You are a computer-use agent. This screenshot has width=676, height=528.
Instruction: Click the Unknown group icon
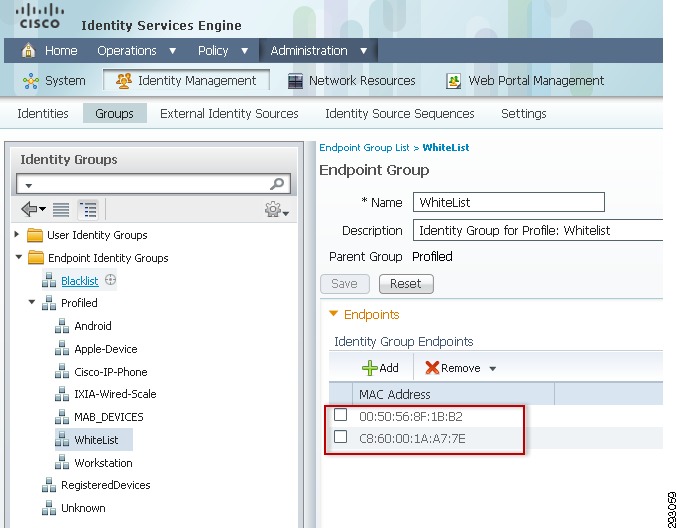[49, 508]
